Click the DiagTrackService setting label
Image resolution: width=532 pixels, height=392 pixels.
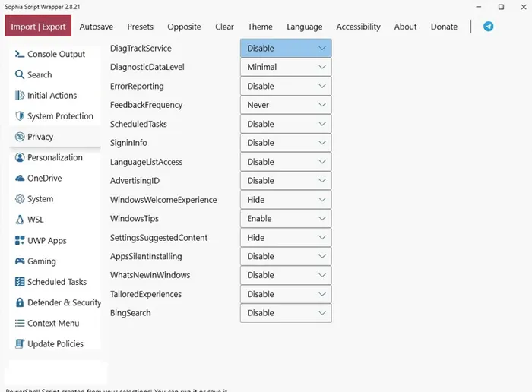(141, 49)
